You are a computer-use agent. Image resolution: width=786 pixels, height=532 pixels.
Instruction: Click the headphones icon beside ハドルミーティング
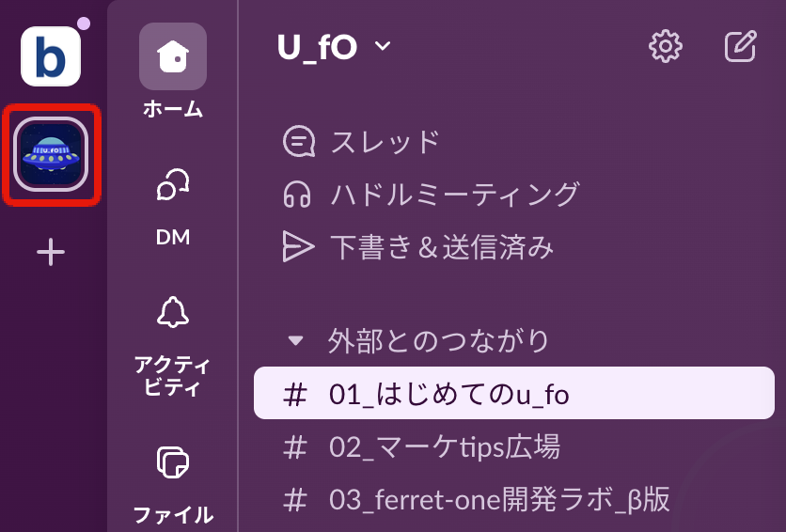(x=297, y=195)
